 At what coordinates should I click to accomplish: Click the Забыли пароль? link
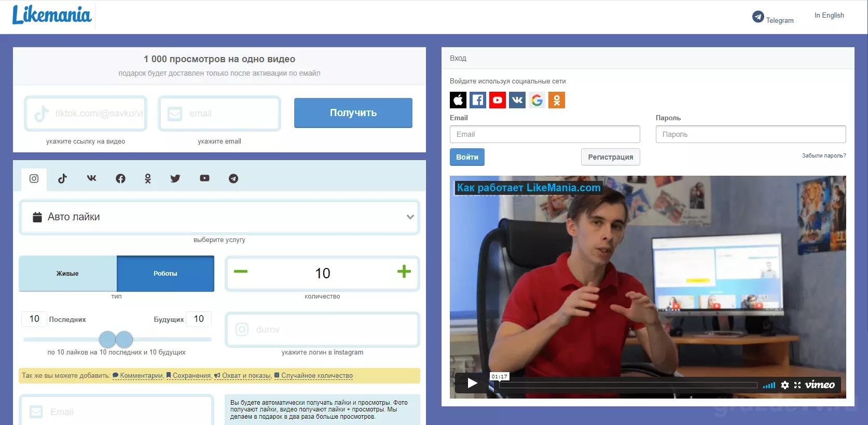[824, 155]
